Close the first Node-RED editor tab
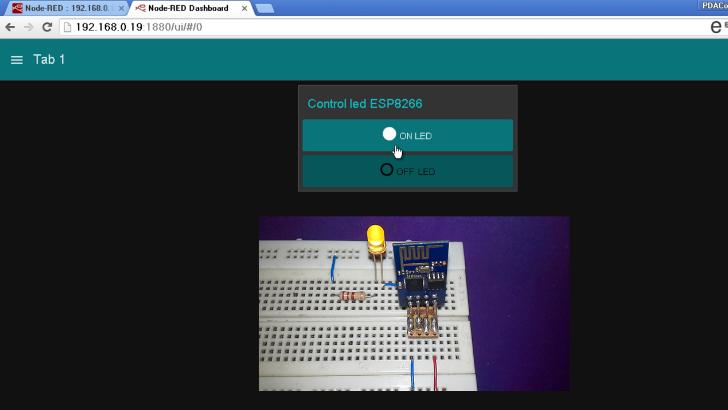The height and width of the screenshot is (410, 728). [121, 8]
